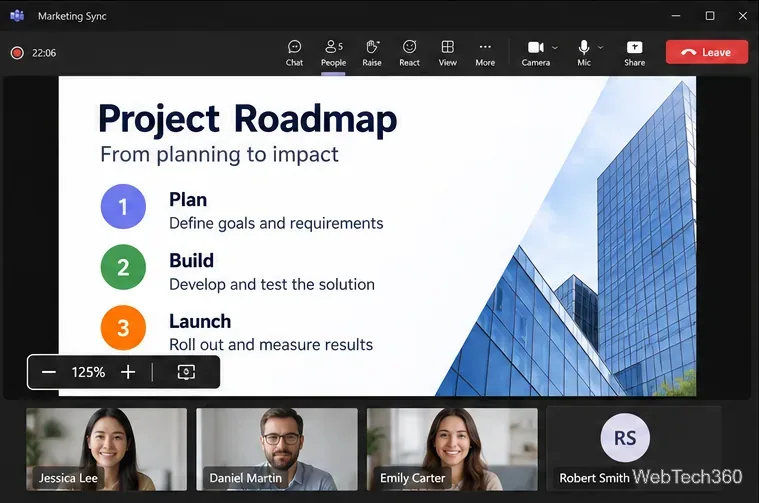The height and width of the screenshot is (503, 759).
Task: Click the Launch heading on slide
Action: click(x=200, y=321)
